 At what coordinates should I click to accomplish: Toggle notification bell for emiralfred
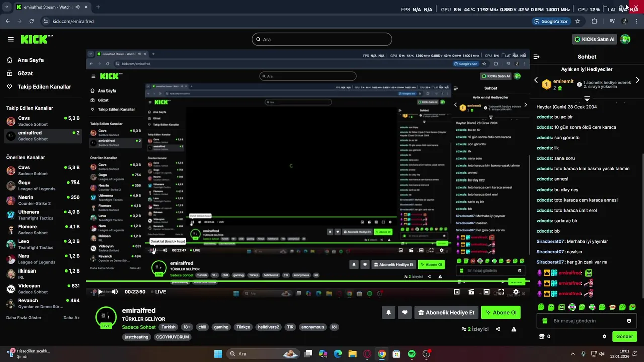388,312
